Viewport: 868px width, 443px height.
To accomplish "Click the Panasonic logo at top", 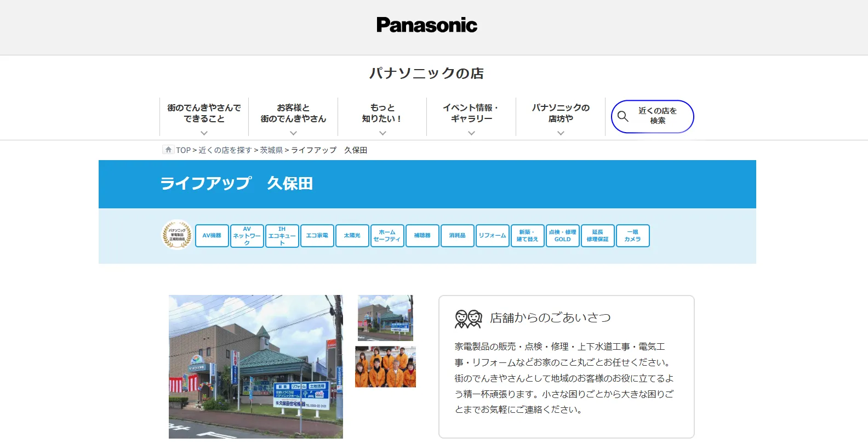I will click(x=426, y=25).
